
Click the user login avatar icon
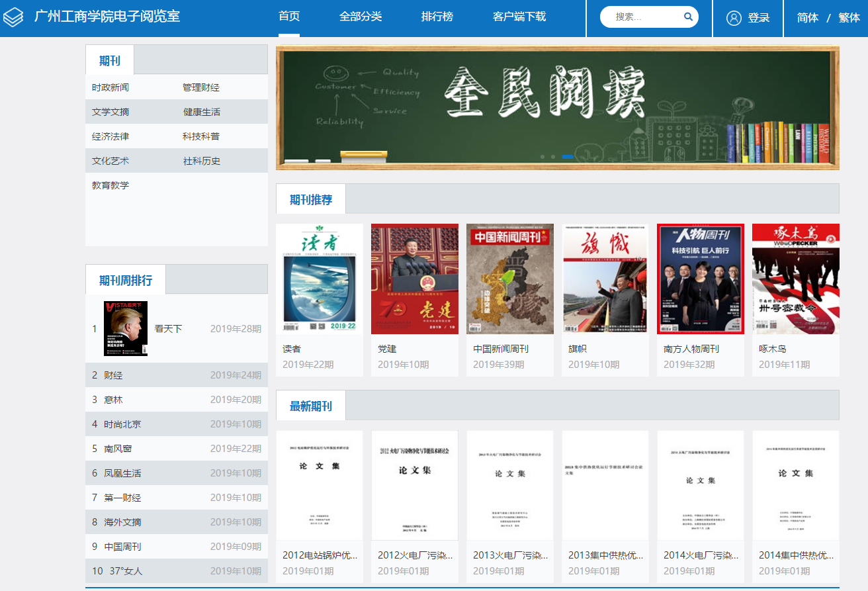pos(734,18)
